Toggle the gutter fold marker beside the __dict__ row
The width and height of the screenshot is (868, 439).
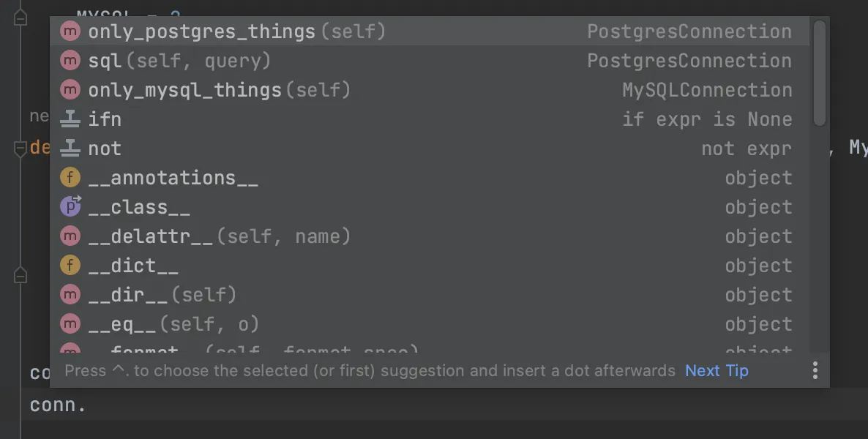point(20,275)
